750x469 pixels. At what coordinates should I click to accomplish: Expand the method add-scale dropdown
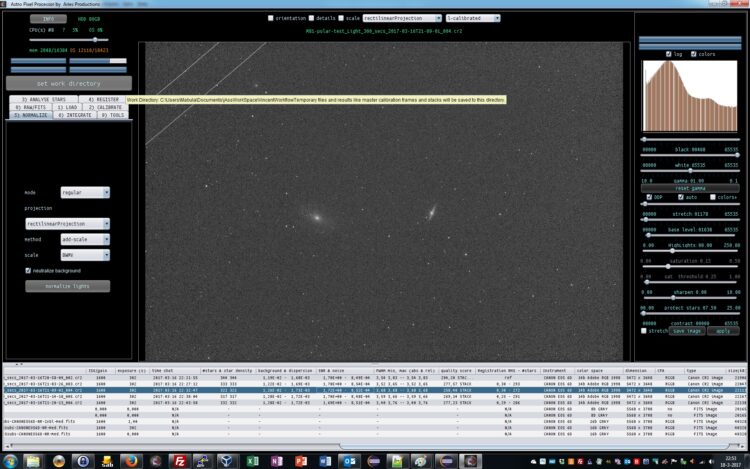pos(85,239)
